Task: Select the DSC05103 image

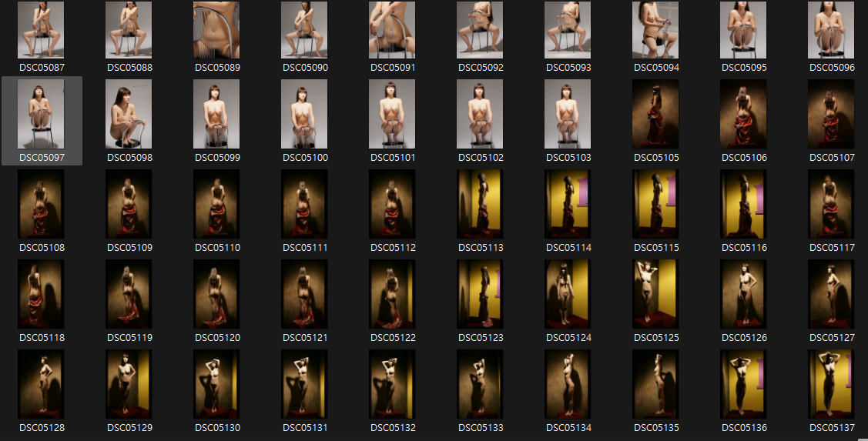Action: pyautogui.click(x=568, y=114)
